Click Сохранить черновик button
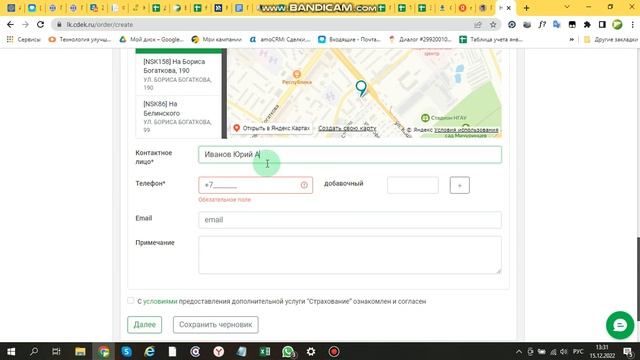Screen dimensions: 640x360 pos(216,324)
